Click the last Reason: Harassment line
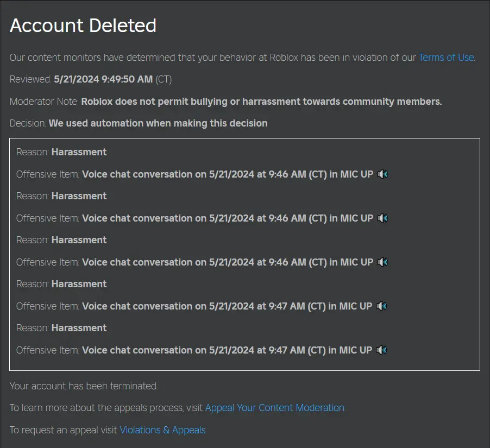 tap(61, 328)
